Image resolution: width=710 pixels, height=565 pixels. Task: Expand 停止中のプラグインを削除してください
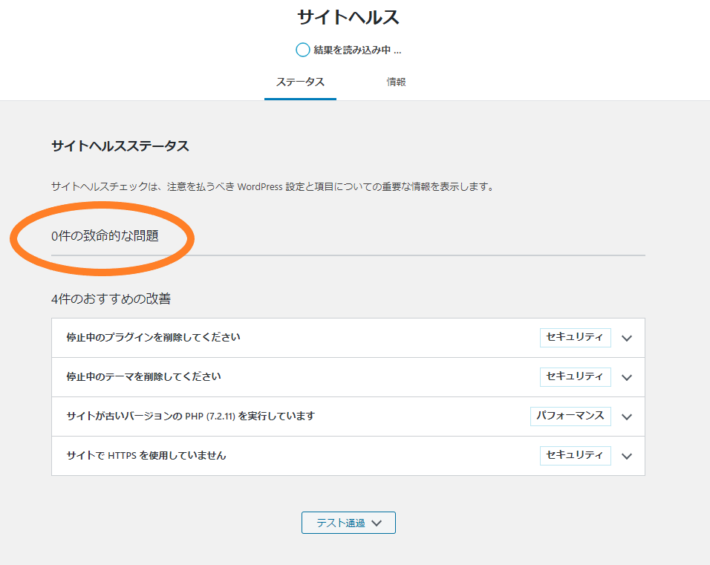pyautogui.click(x=153, y=338)
